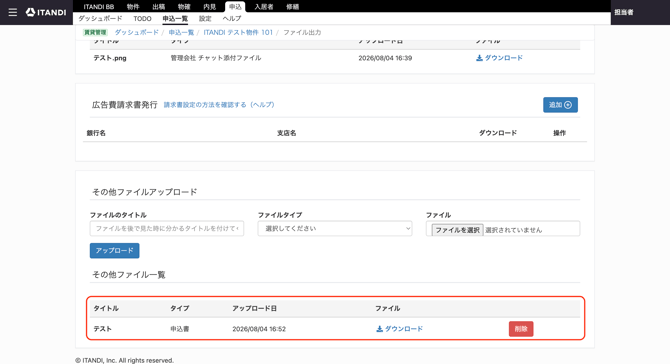The image size is (670, 364).
Task: Open 設定 in the sub menu
Action: (205, 18)
